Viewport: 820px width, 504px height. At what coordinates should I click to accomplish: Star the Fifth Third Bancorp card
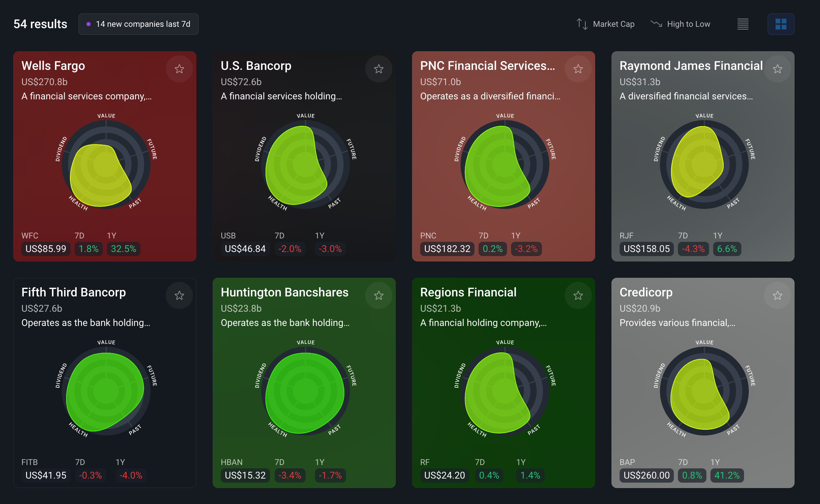[x=179, y=295]
